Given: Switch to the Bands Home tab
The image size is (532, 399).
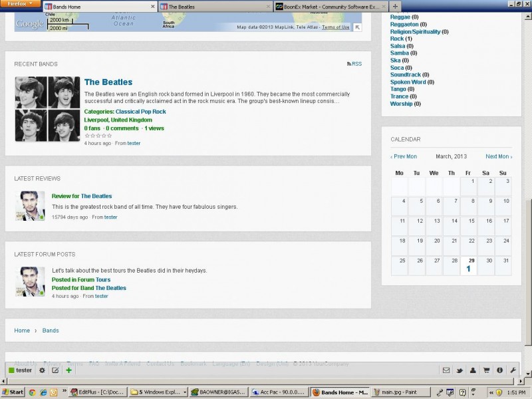Looking at the screenshot, I should point(100,7).
